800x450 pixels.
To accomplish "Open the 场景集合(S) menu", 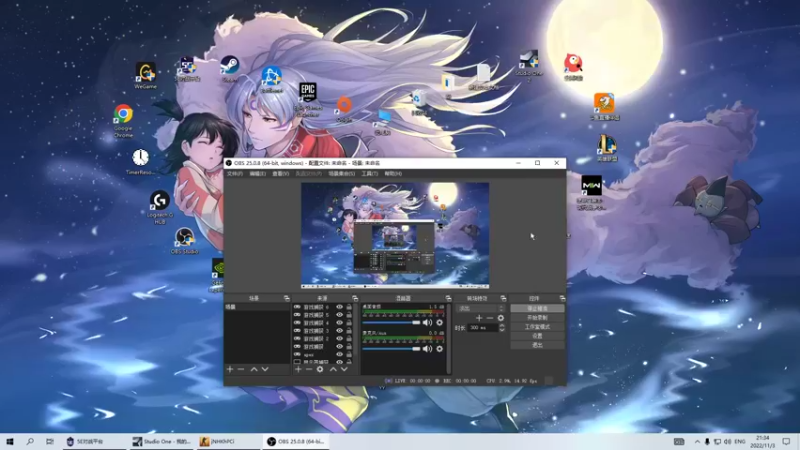I will [x=341, y=174].
